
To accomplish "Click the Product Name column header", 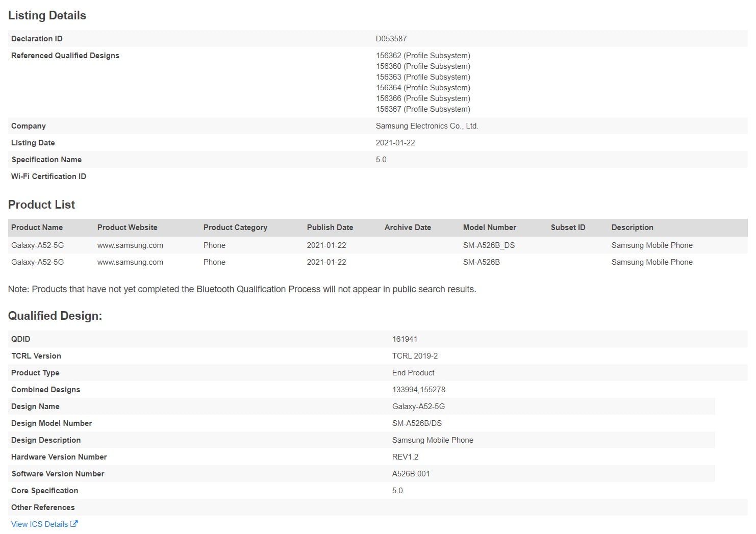I will pos(37,227).
